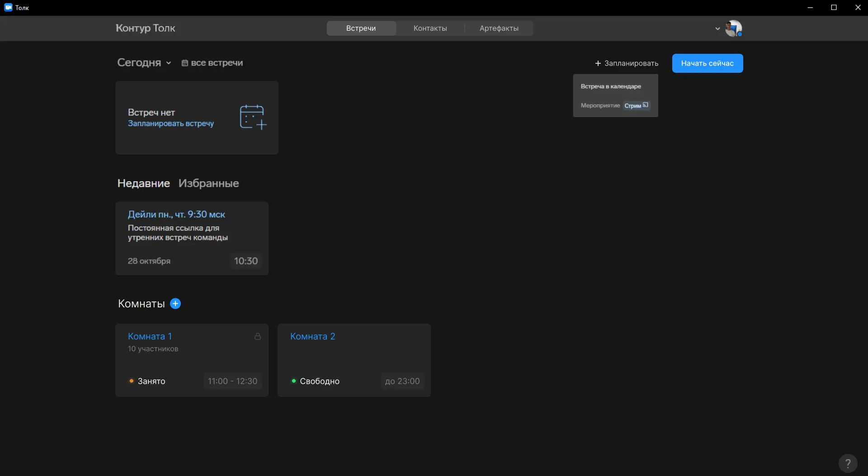
Task: Add a new room with the plus icon
Action: tap(175, 304)
